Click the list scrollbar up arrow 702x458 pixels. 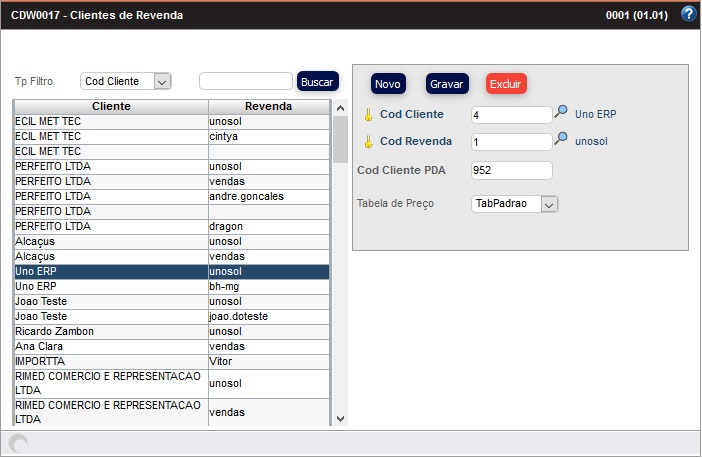click(x=340, y=108)
